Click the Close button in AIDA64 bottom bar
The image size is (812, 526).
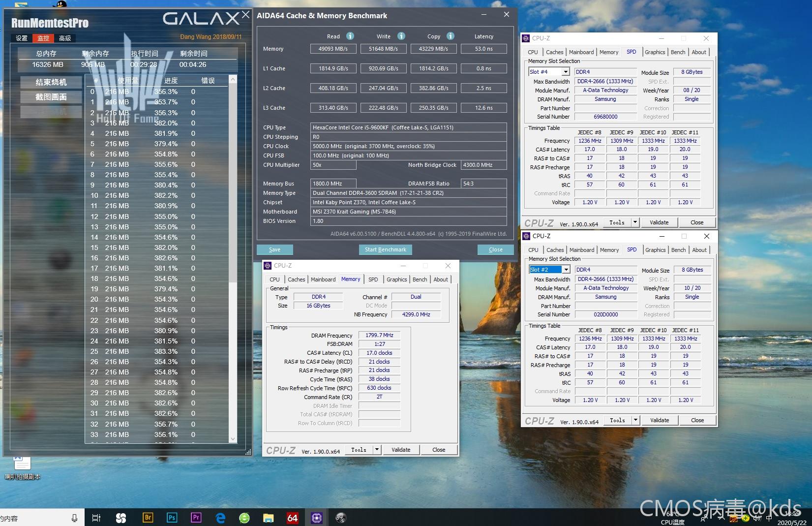pyautogui.click(x=496, y=249)
